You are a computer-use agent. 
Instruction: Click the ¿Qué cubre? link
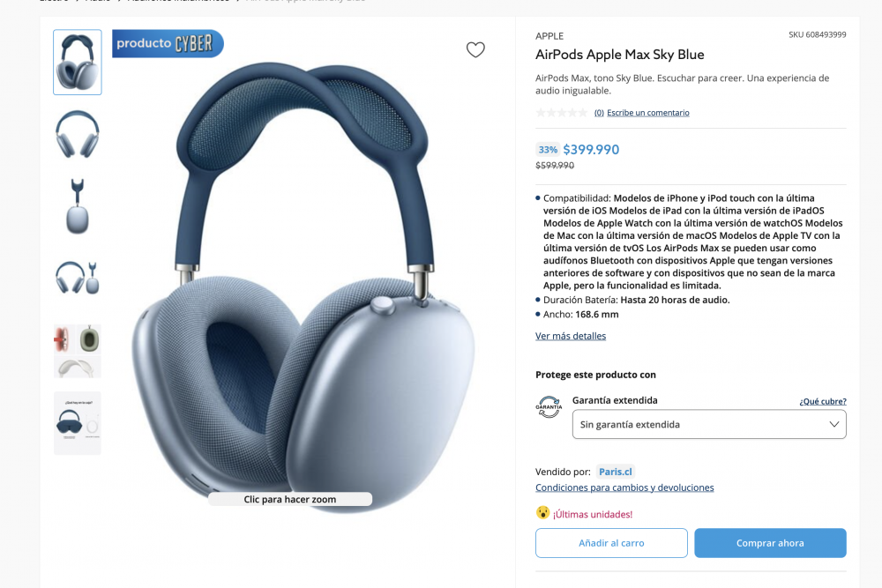point(823,401)
